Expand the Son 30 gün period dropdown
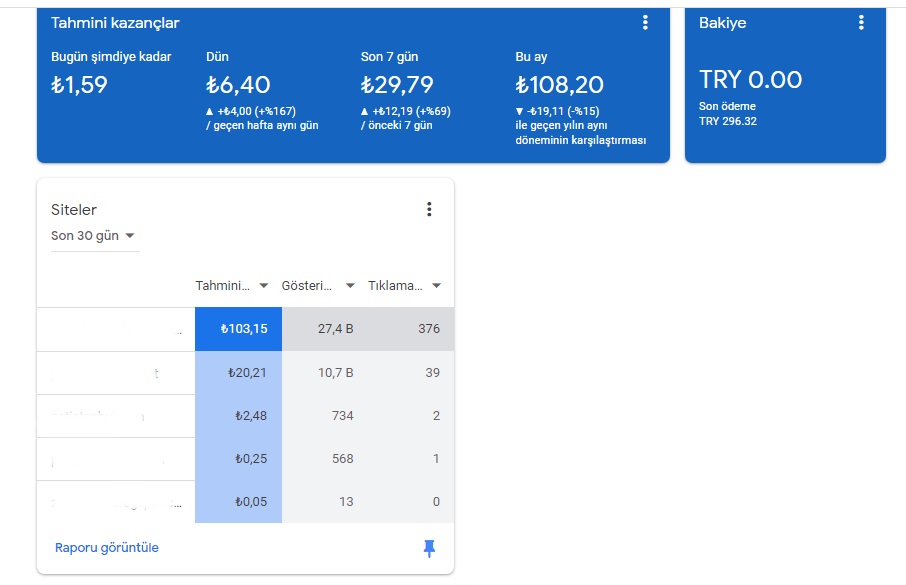 [x=93, y=236]
